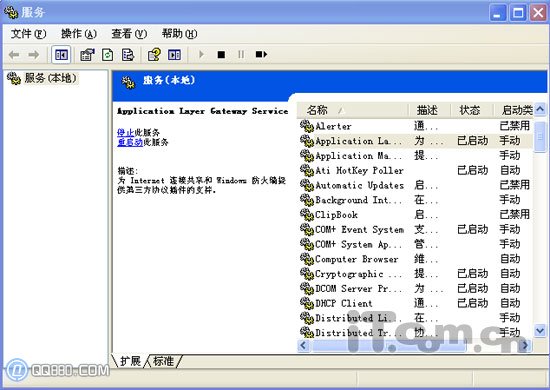The height and width of the screenshot is (390, 550).
Task: Select the Application Ma... service row name
Action: tap(358, 156)
